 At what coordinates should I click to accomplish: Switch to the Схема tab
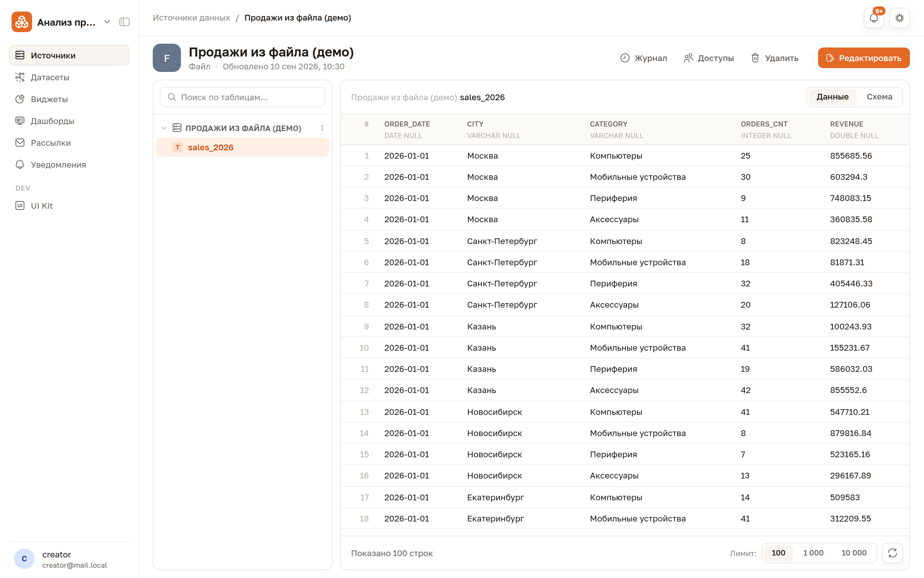click(x=879, y=97)
